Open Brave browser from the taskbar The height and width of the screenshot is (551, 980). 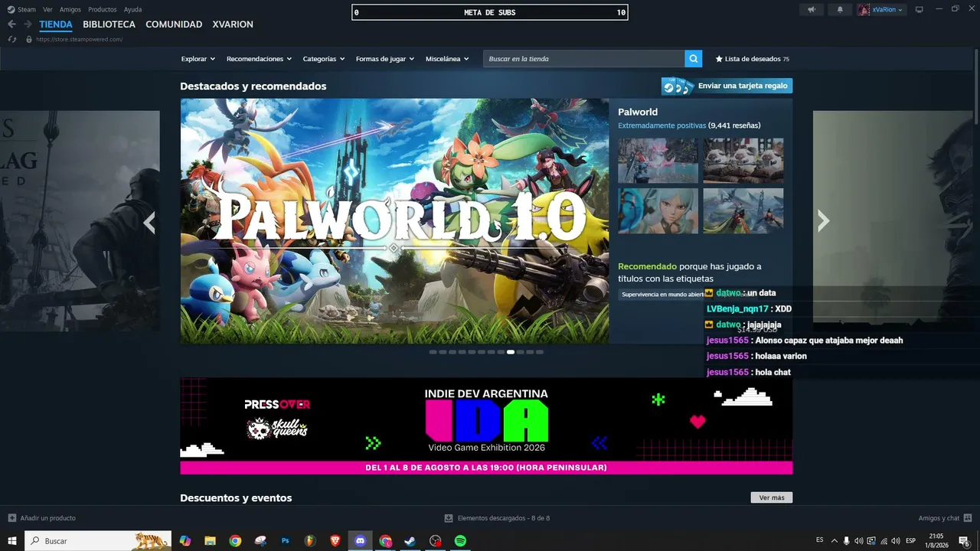335,541
